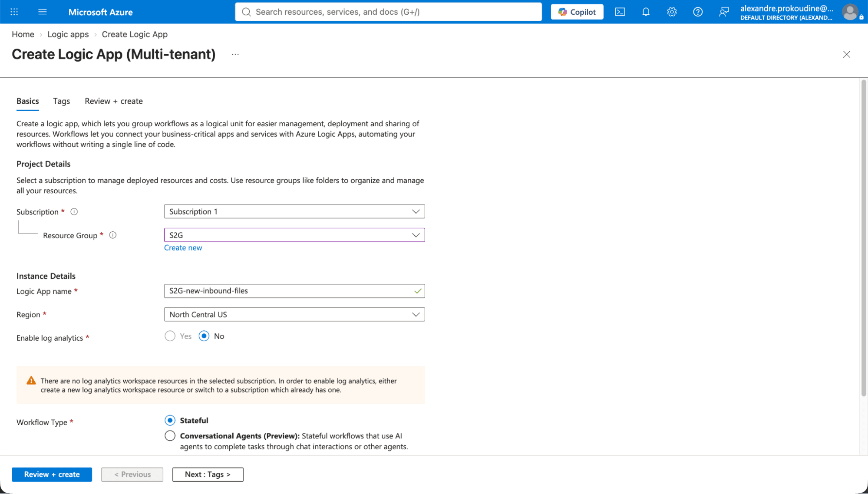Click the vertical page scrollbar

[864, 237]
